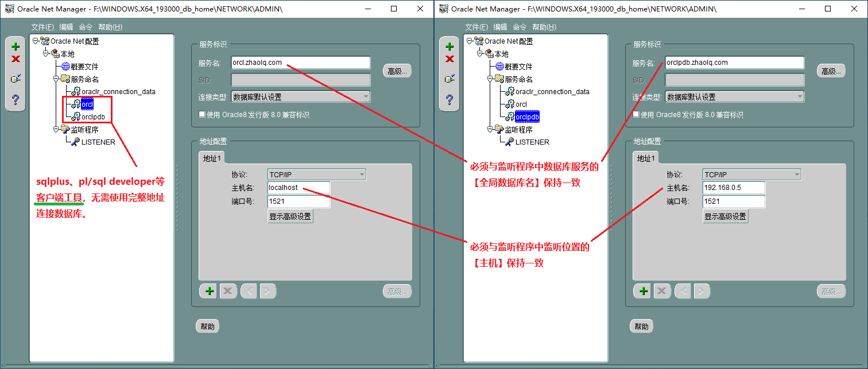Click 主机名 field containing localhost
Screen dimensions: 868x369
click(x=299, y=188)
